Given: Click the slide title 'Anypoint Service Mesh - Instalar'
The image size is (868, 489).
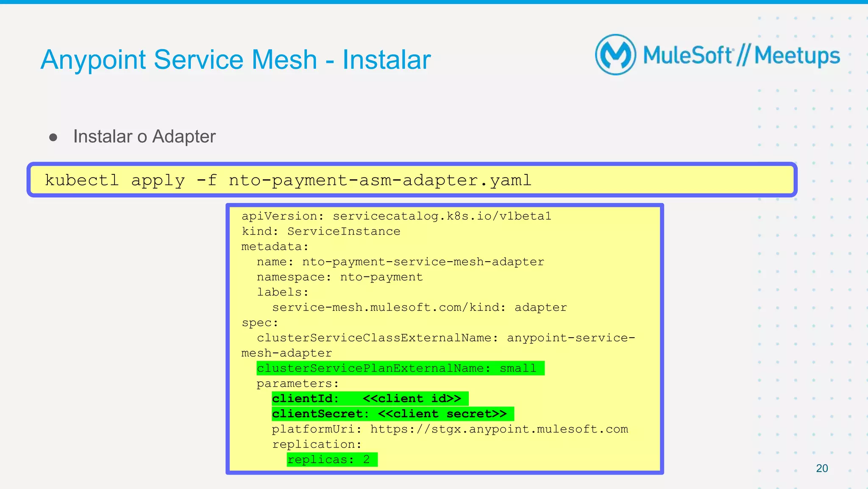Looking at the screenshot, I should tap(236, 59).
